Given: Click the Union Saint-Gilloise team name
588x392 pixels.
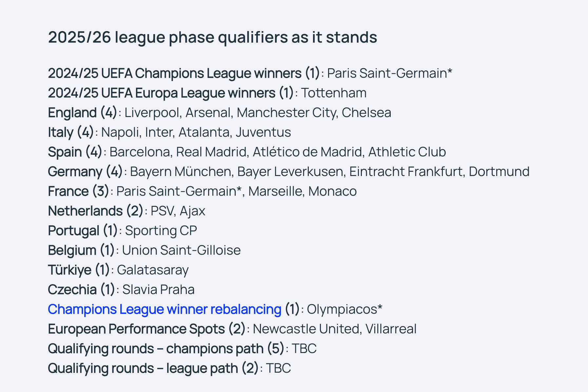Looking at the screenshot, I should 181,250.
